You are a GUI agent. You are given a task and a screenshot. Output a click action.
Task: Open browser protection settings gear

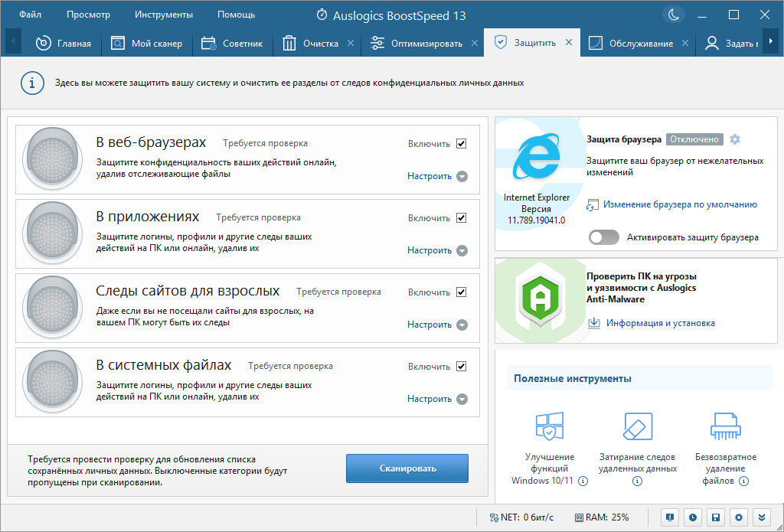point(734,139)
